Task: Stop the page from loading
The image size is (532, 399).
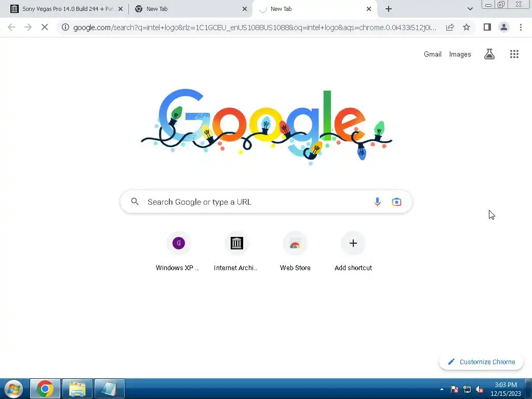Action: pos(45,27)
